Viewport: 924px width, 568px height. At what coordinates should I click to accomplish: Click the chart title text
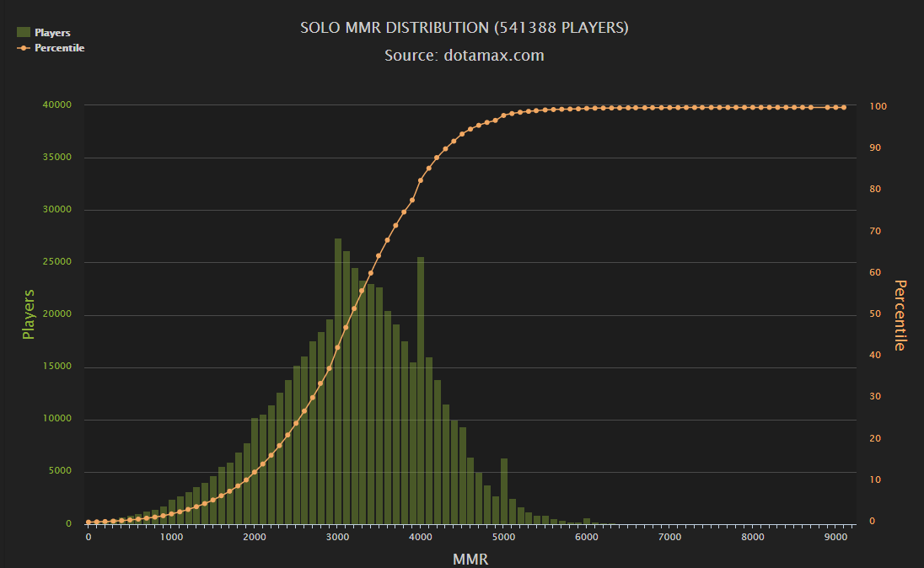465,26
